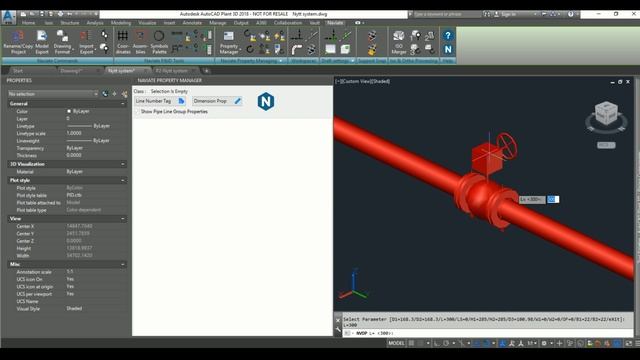Click the highlighted dynamic input box in viewport
The image size is (640, 360).
[x=553, y=199]
